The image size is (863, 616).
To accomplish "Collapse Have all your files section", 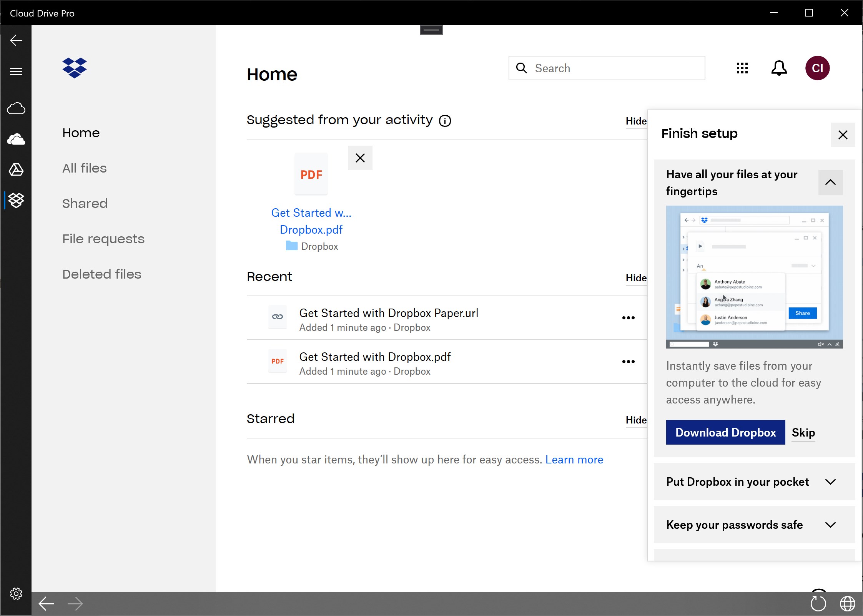I will click(830, 183).
